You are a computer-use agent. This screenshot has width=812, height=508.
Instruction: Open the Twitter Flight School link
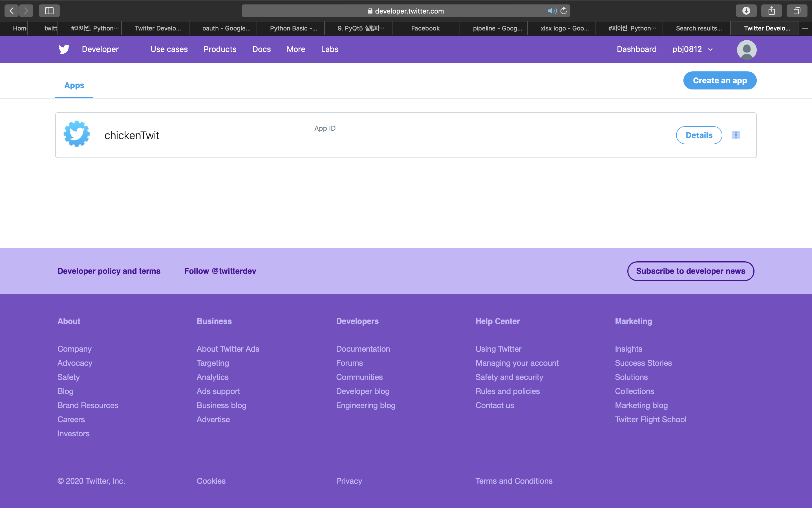pyautogui.click(x=651, y=419)
